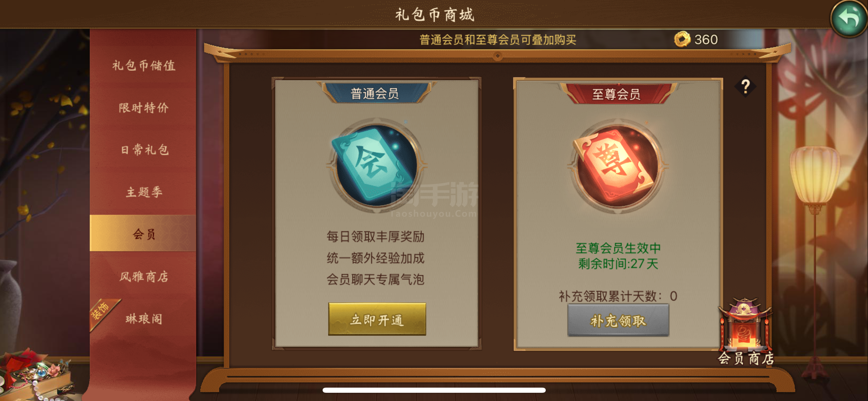Screen dimensions: 868x401
Task: Tap the 至尊会员 red banner header
Action: click(x=617, y=94)
